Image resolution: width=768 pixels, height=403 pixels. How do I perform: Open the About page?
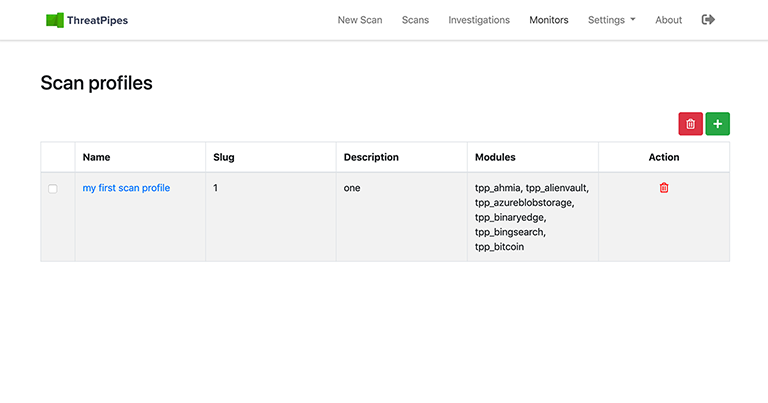click(669, 20)
